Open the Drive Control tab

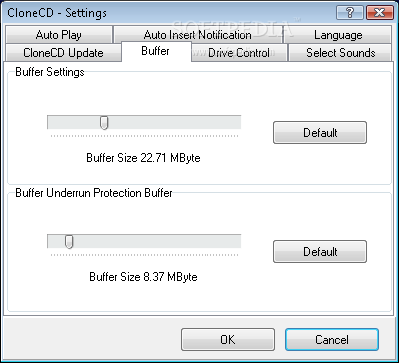click(x=239, y=53)
